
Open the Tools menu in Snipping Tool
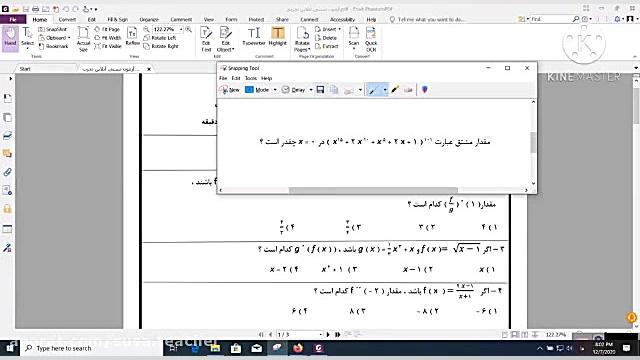(x=251, y=78)
